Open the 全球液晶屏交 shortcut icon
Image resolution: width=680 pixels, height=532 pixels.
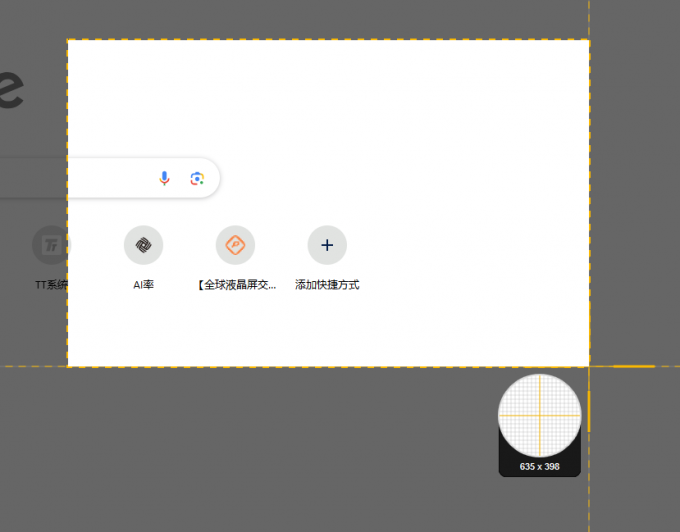tap(235, 245)
